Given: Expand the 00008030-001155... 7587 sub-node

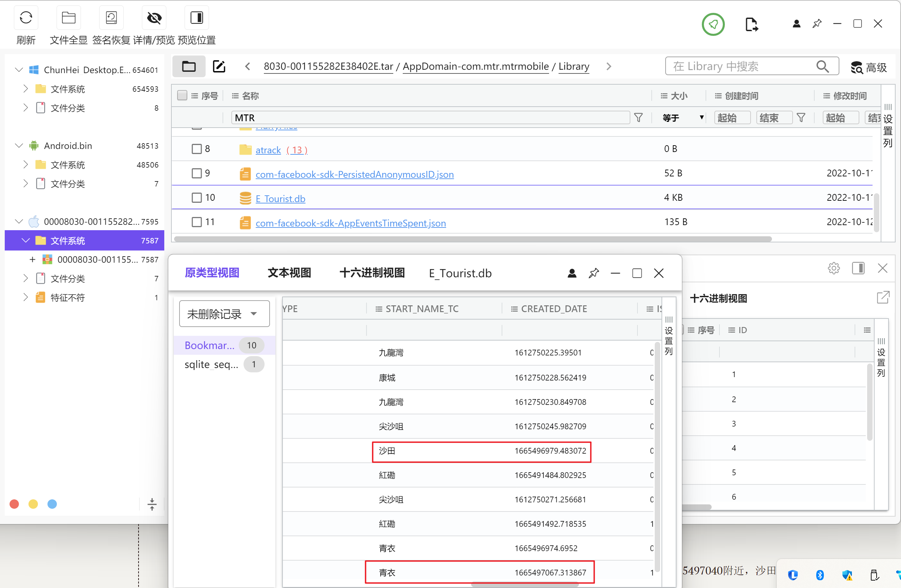Looking at the screenshot, I should point(33,259).
